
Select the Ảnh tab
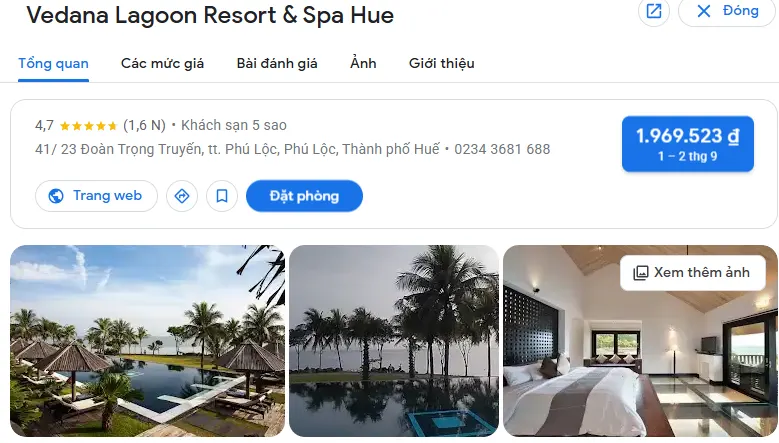tap(363, 64)
